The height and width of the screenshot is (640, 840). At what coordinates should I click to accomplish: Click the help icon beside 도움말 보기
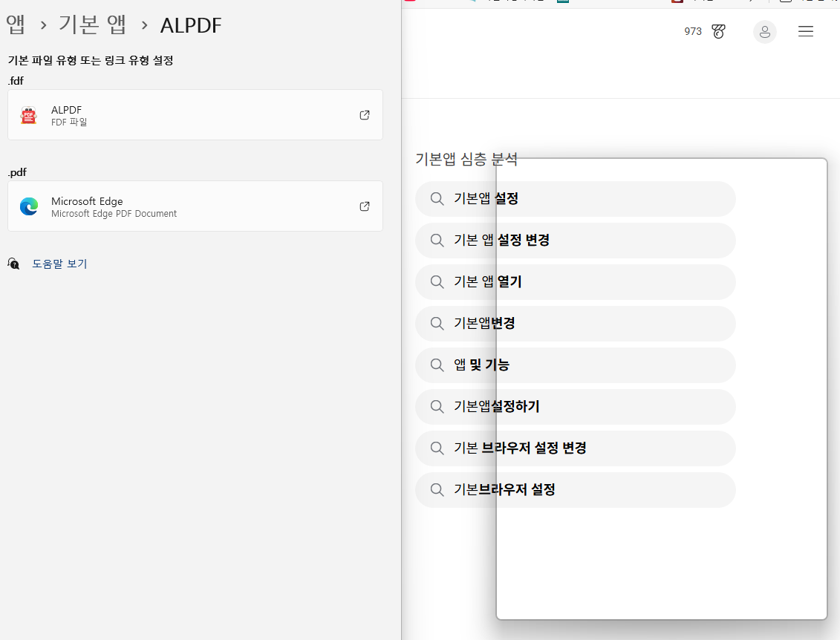click(13, 264)
